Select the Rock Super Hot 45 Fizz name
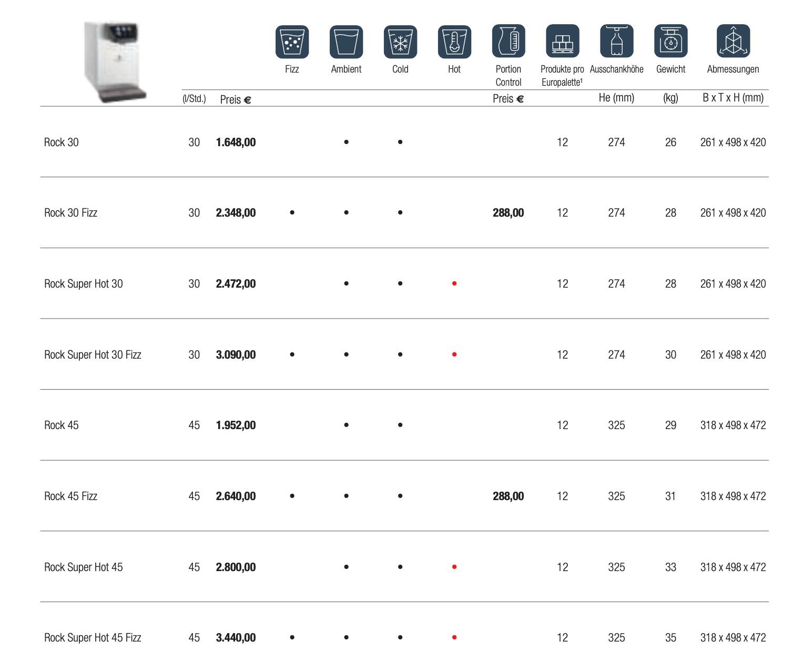The width and height of the screenshot is (812, 671). coord(93,637)
